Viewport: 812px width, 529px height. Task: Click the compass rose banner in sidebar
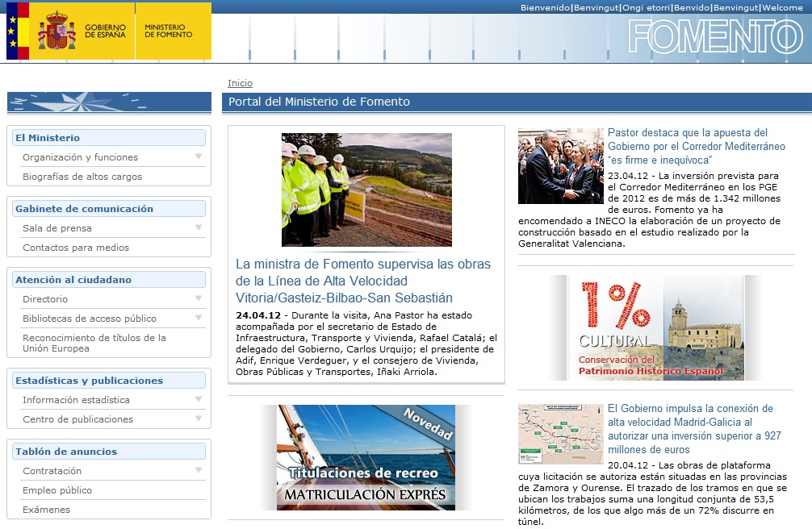pos(108,102)
